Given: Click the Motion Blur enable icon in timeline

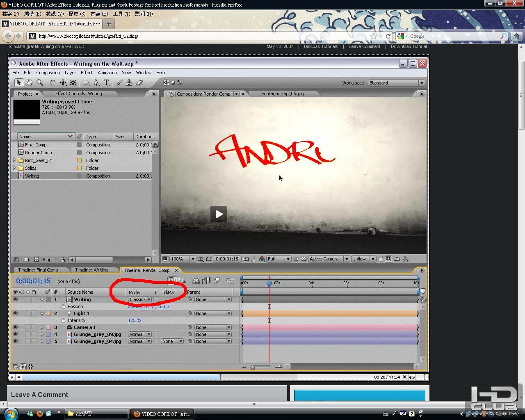Looking at the screenshot, I should (x=217, y=281).
